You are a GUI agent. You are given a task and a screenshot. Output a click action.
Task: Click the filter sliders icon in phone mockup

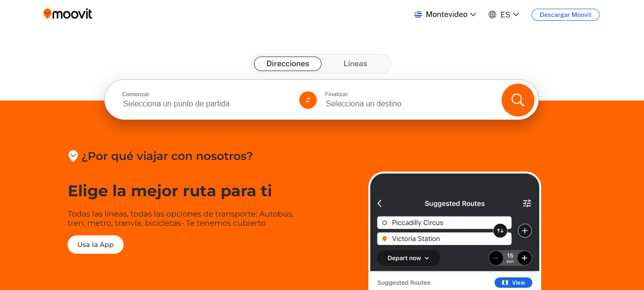pos(527,203)
